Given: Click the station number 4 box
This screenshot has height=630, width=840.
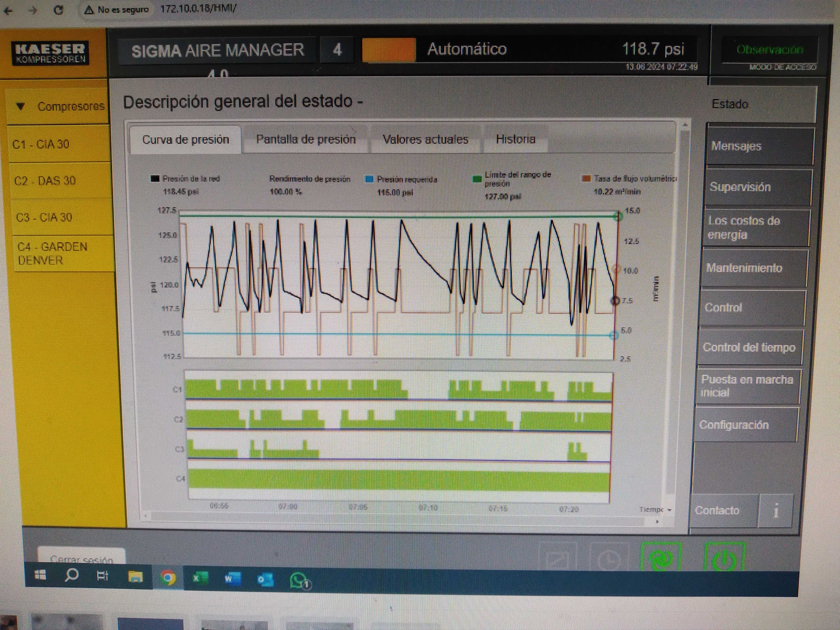Looking at the screenshot, I should click(337, 50).
